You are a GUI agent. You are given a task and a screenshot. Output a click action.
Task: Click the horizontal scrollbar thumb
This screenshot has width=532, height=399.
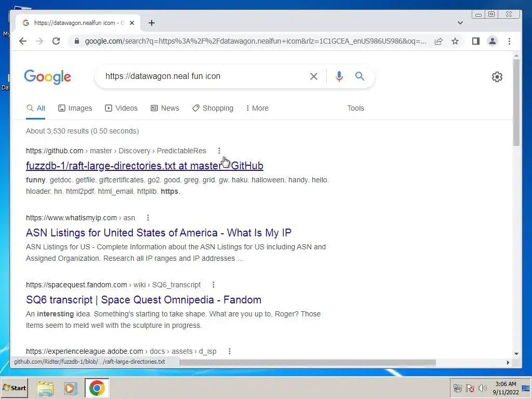click(308, 362)
